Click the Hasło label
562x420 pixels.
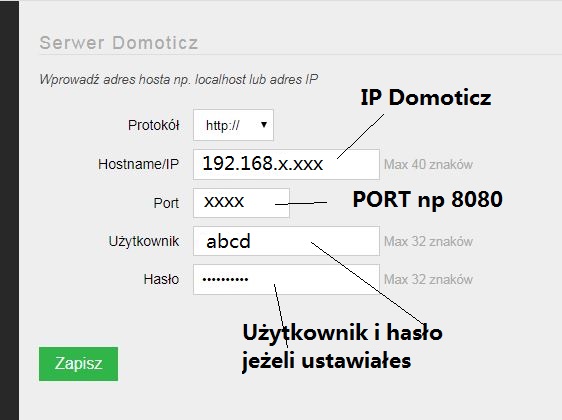point(161,279)
